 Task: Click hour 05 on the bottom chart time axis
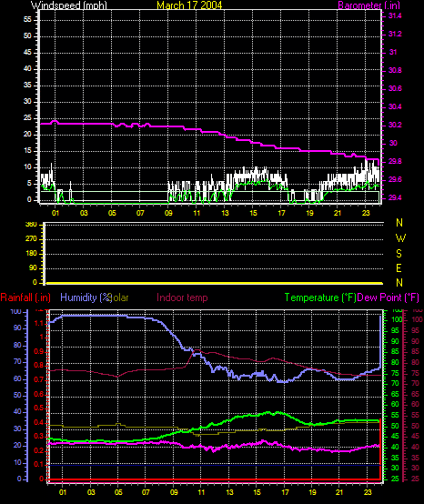118,492
